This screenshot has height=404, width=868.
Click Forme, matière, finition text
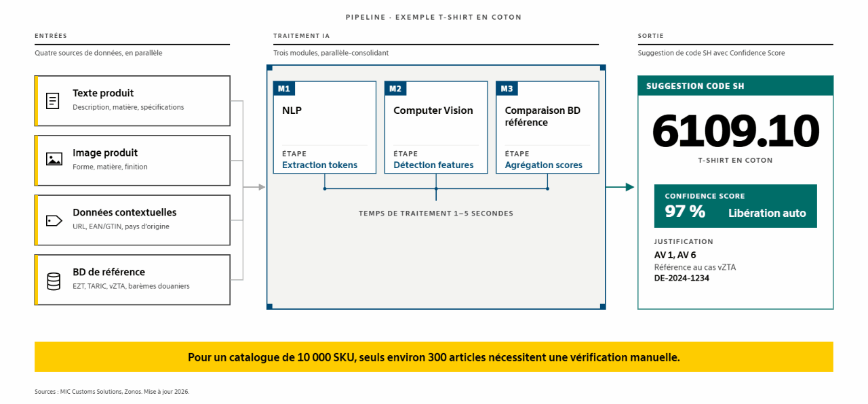(x=110, y=167)
